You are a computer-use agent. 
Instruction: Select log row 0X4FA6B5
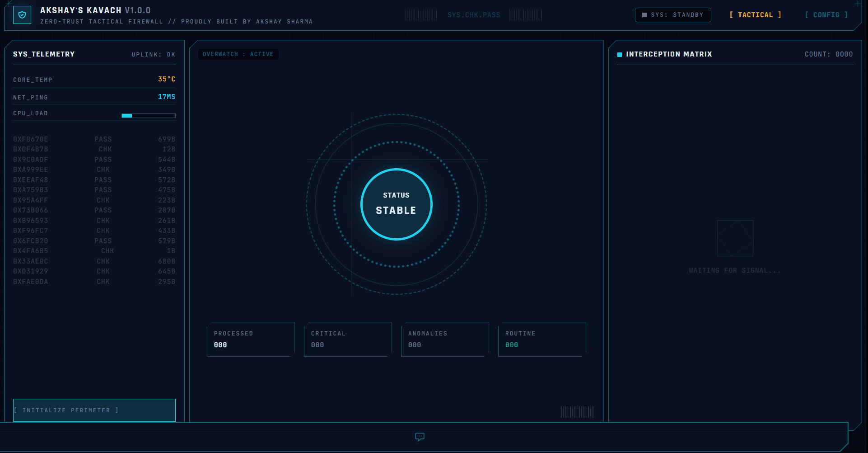click(x=94, y=251)
